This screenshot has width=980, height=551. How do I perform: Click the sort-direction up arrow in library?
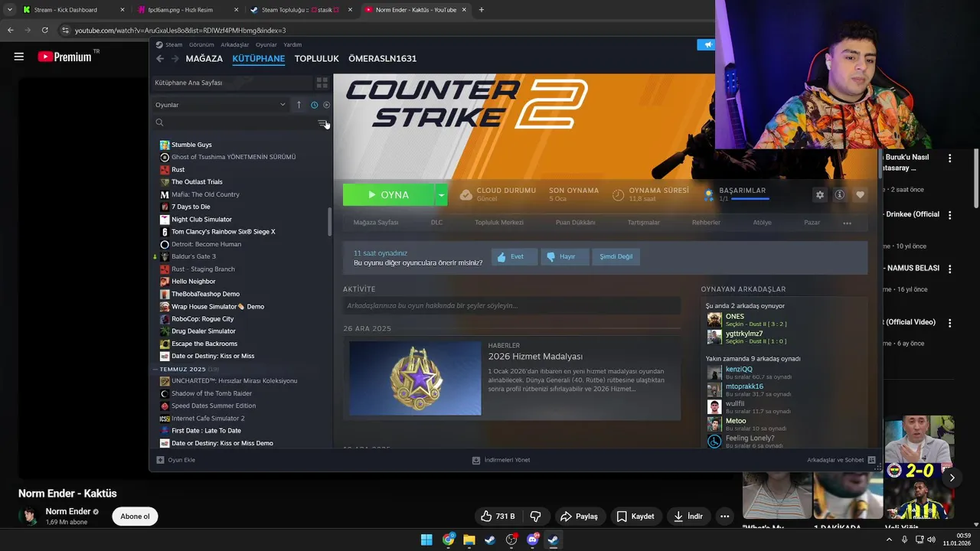point(299,105)
